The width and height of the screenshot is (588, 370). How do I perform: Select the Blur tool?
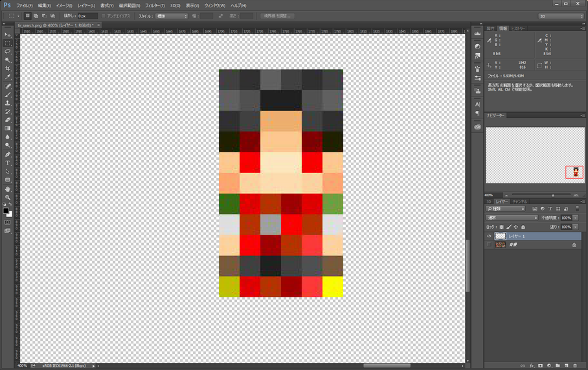coord(8,137)
